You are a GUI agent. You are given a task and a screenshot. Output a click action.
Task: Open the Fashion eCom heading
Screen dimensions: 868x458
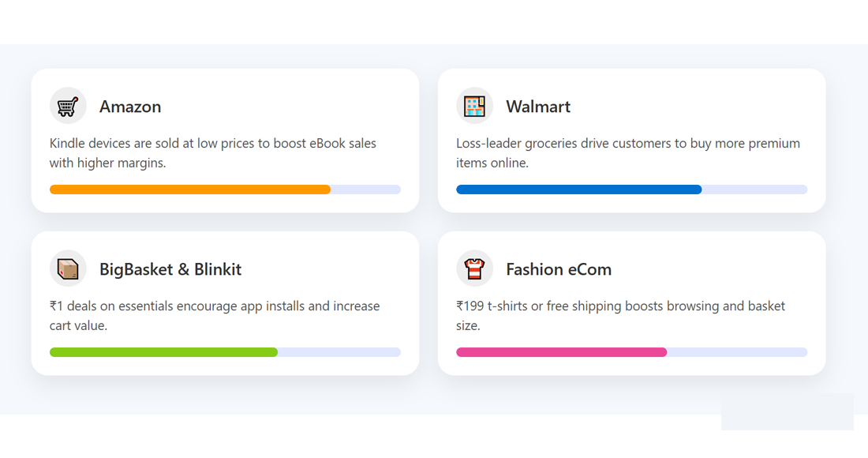559,269
